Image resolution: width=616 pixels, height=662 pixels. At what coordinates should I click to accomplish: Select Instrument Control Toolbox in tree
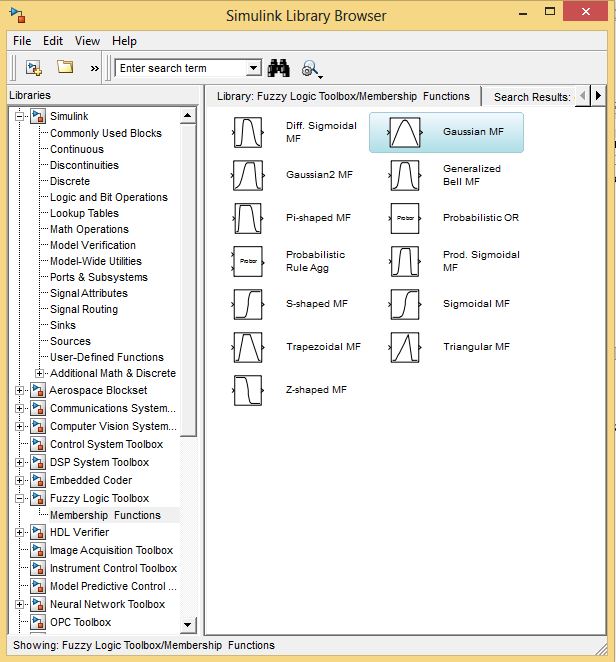click(113, 568)
